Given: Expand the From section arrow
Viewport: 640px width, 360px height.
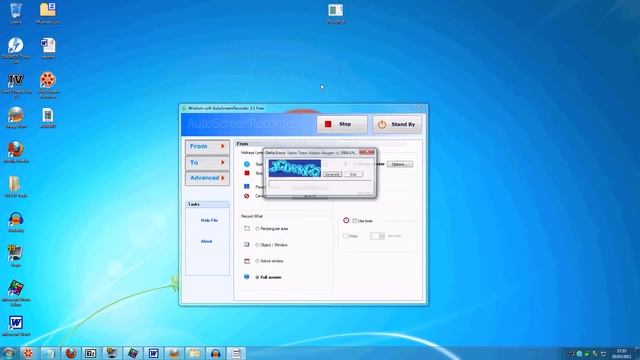Looking at the screenshot, I should (x=223, y=146).
